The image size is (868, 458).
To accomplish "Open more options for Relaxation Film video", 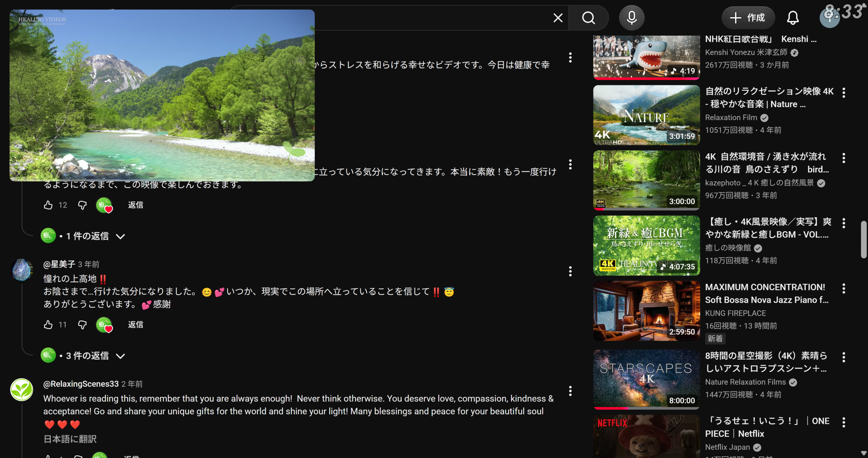I will pos(844,93).
